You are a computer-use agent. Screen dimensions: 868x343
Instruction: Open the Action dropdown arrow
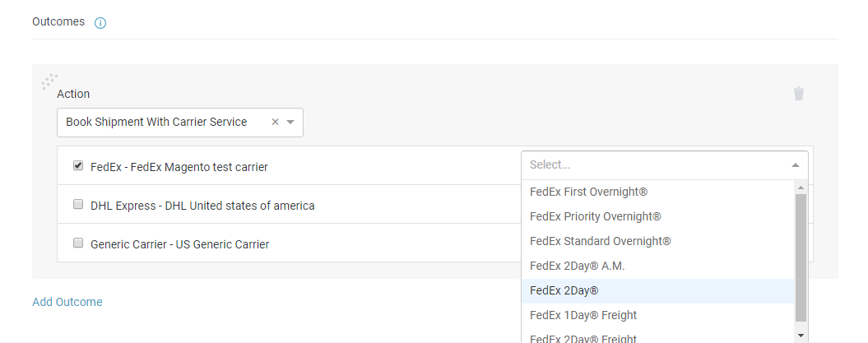(x=290, y=123)
